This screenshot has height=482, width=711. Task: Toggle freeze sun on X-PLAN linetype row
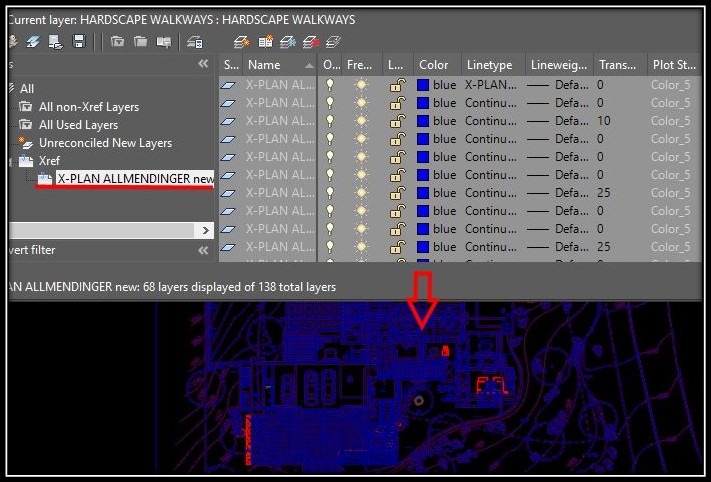click(361, 85)
